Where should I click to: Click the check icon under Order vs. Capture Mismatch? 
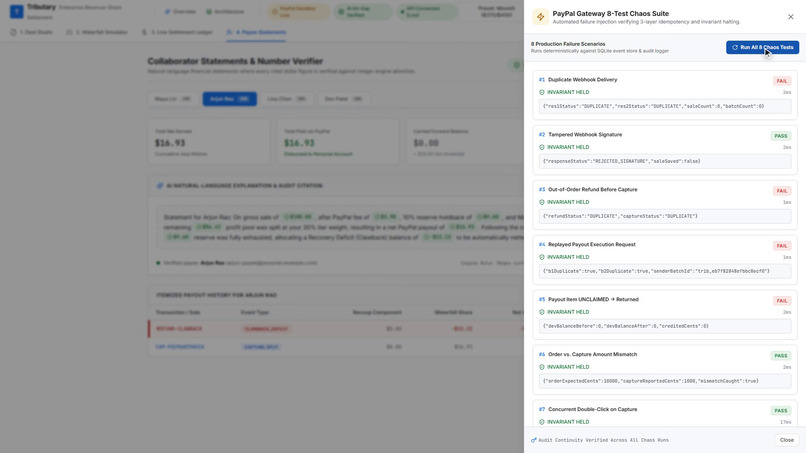coord(542,367)
